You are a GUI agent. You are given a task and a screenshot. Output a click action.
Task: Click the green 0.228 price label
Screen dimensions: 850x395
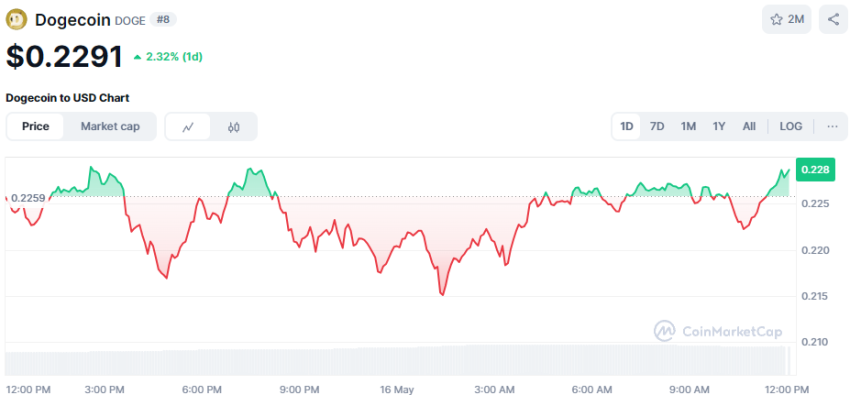[x=815, y=170]
